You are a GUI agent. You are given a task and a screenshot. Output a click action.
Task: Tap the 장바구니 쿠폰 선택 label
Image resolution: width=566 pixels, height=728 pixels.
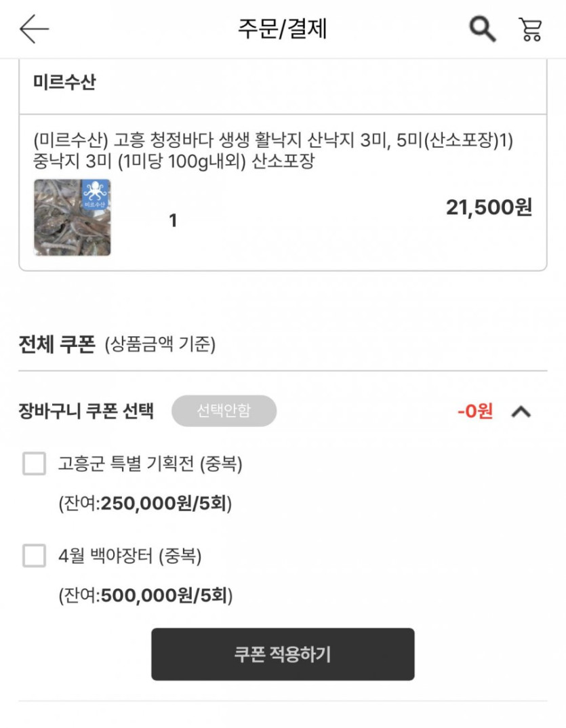[x=86, y=411]
